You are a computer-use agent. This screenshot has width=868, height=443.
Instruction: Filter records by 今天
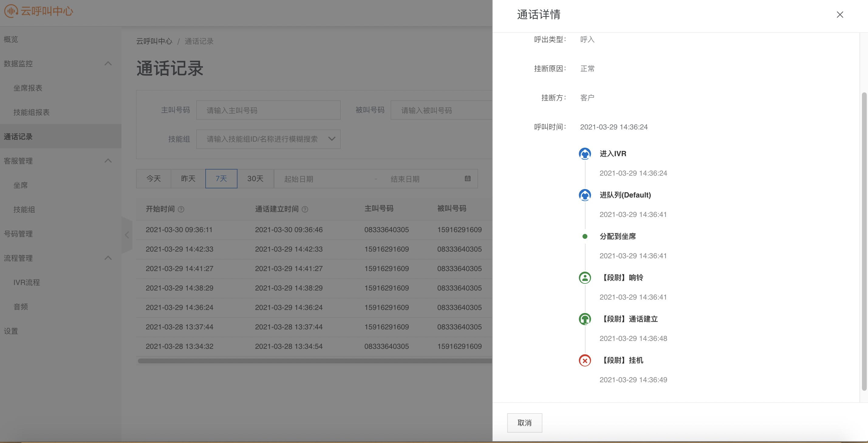pyautogui.click(x=154, y=179)
